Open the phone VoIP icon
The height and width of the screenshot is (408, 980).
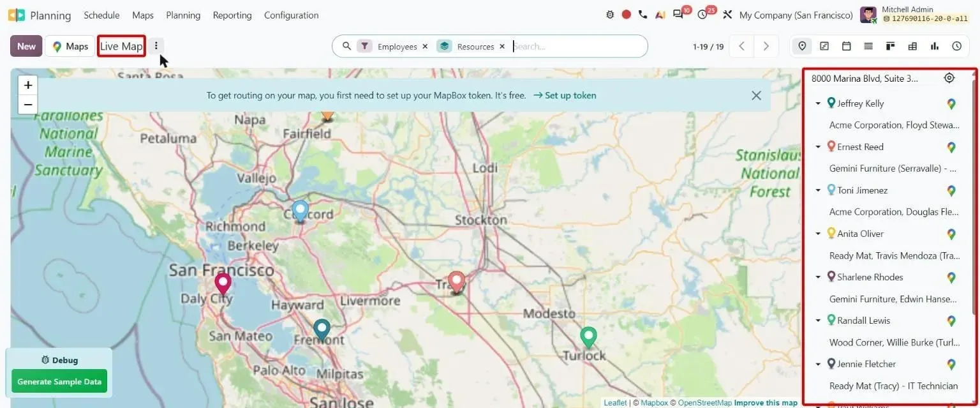(x=642, y=15)
